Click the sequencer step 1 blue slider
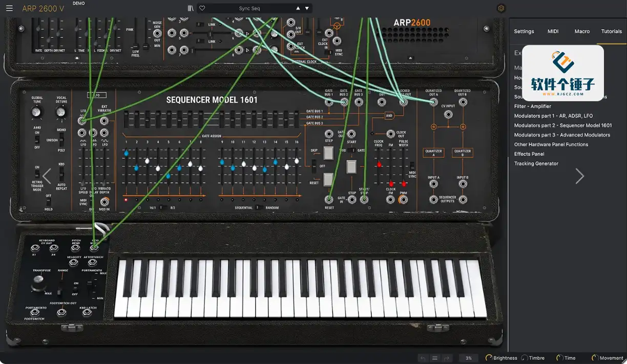The height and width of the screenshot is (364, 627). click(x=126, y=153)
